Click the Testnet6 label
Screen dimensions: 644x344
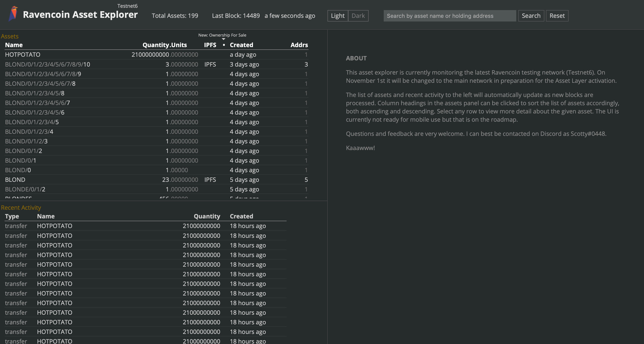[x=127, y=6]
